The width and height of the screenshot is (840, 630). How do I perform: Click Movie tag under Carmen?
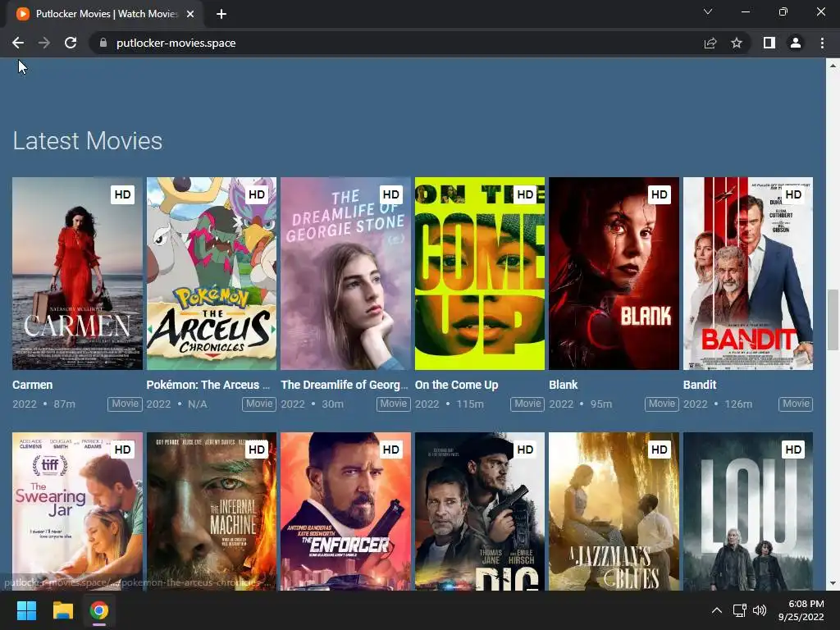coord(125,404)
